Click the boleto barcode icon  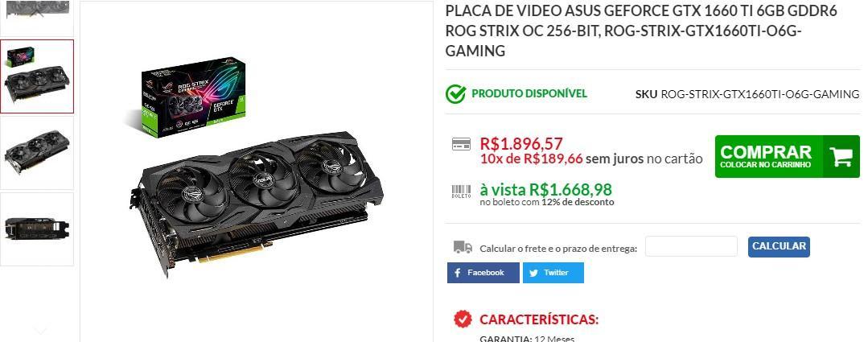[x=461, y=192]
